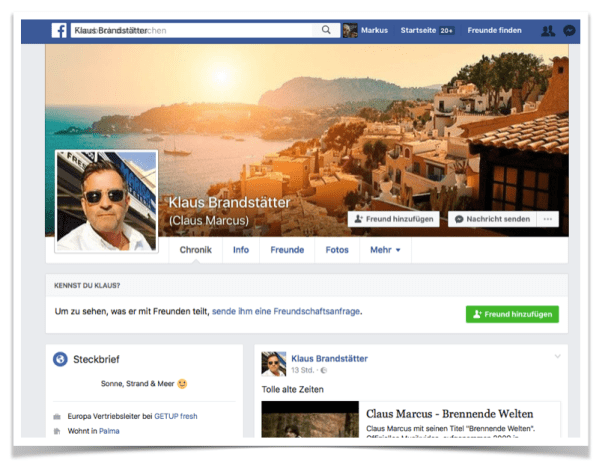Open the GETUP fresh link
The width and height of the screenshot is (605, 469).
(x=176, y=416)
